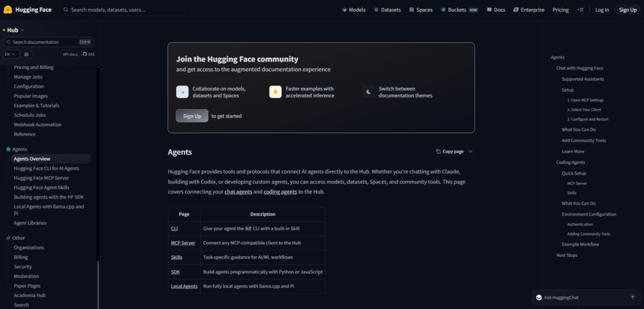Click Sign Up in the community banner
Image resolution: width=644 pixels, height=309 pixels.
(192, 116)
